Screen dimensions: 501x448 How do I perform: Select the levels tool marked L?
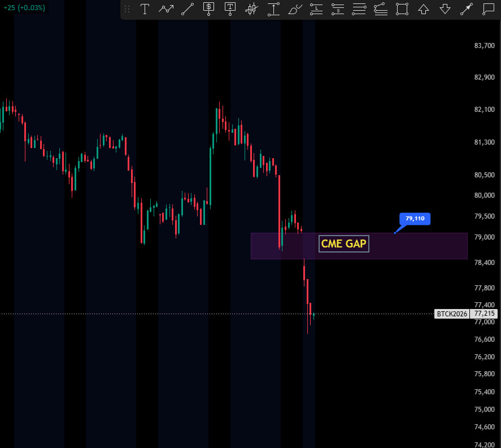pyautogui.click(x=316, y=9)
